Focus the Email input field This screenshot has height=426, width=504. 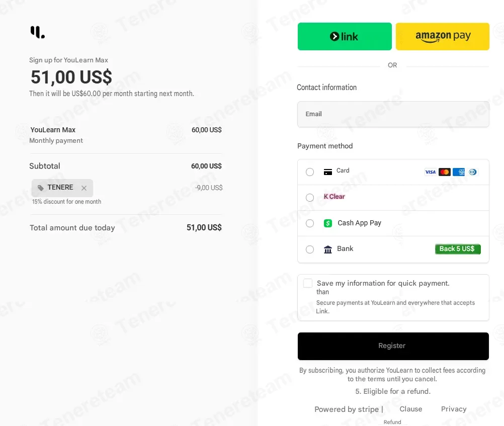(x=393, y=114)
